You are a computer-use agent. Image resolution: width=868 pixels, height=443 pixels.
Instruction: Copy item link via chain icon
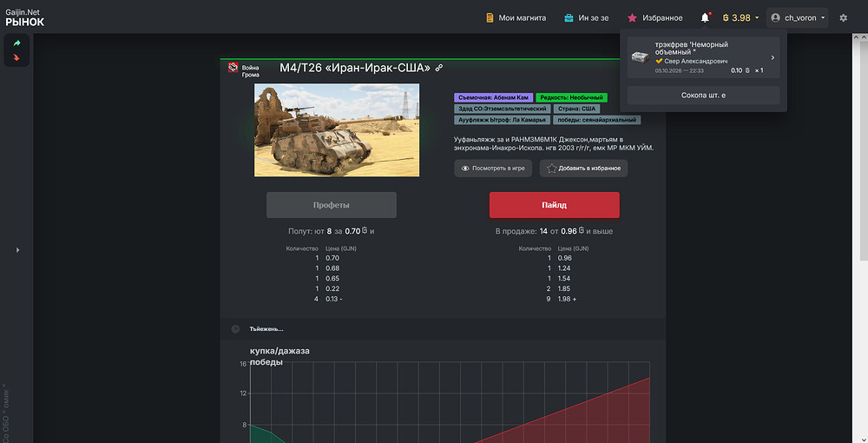click(439, 68)
